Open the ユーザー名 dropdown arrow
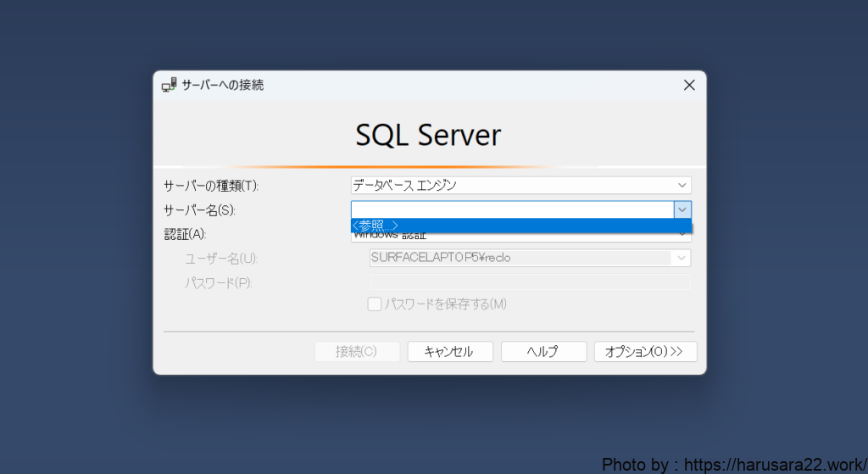 pos(681,258)
